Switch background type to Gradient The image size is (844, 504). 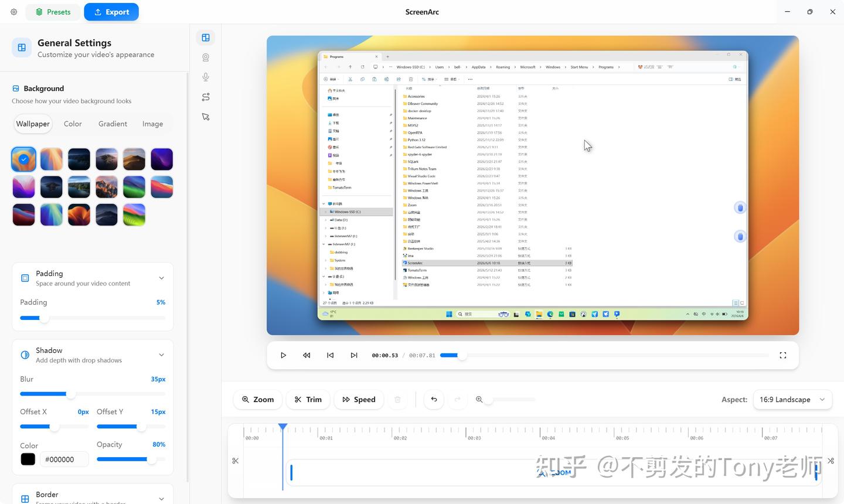(113, 124)
